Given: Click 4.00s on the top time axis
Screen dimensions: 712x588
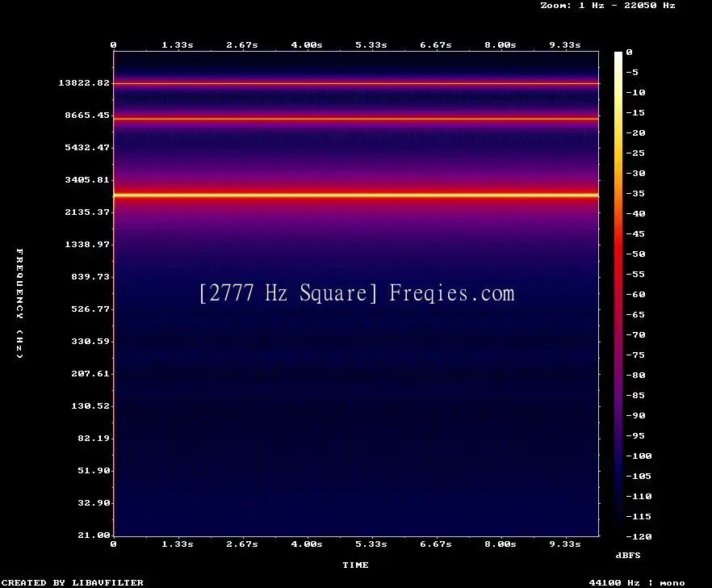Looking at the screenshot, I should pos(307,45).
